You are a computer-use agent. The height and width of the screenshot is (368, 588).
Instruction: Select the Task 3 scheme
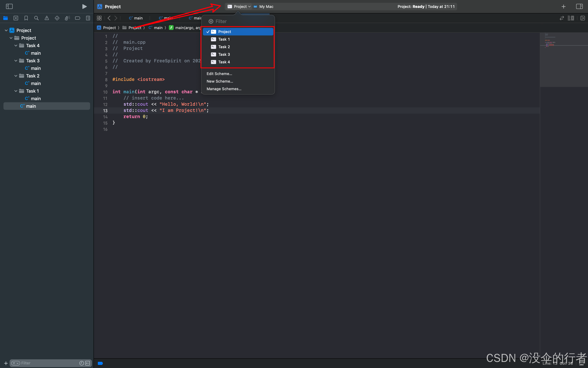(x=238, y=54)
